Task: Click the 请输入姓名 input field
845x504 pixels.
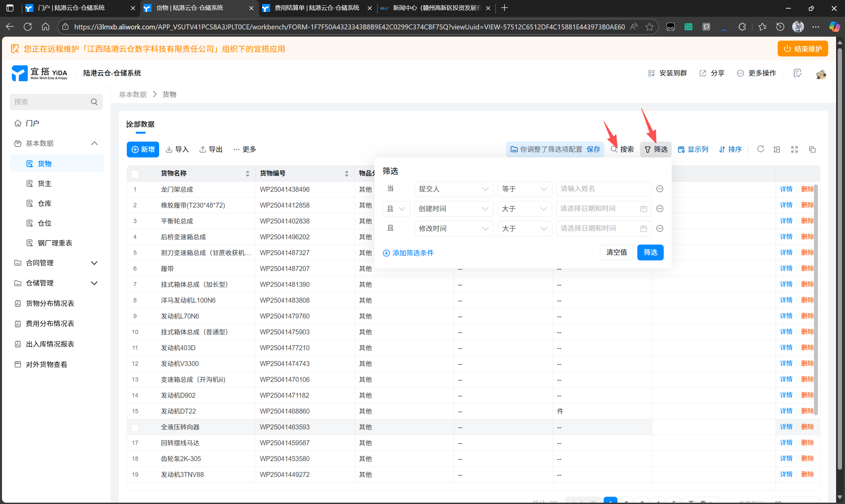Action: (x=603, y=189)
